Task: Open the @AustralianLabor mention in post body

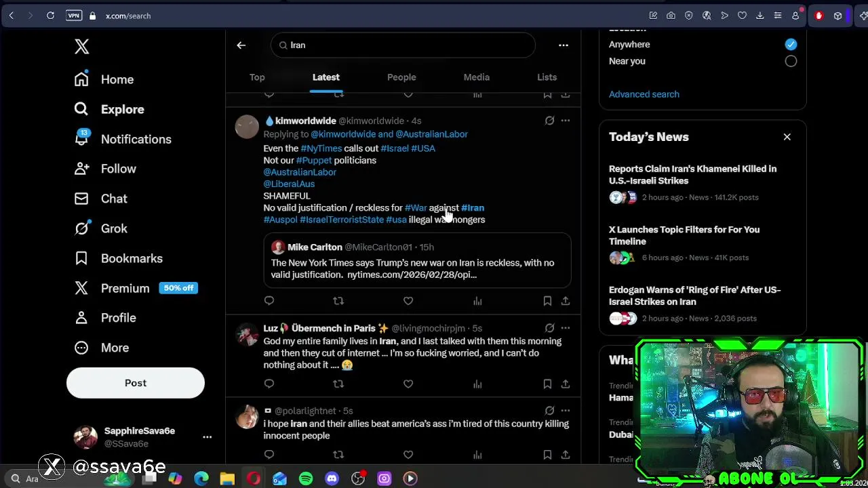Action: pyautogui.click(x=300, y=172)
